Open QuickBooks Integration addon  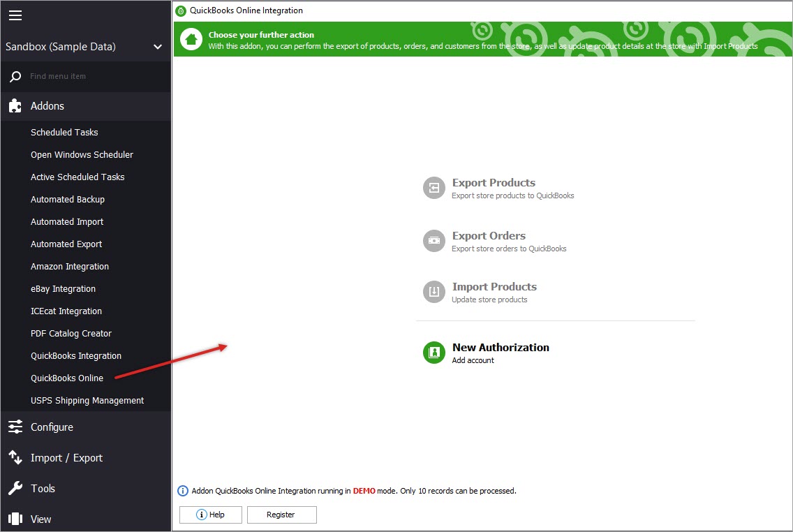(76, 355)
